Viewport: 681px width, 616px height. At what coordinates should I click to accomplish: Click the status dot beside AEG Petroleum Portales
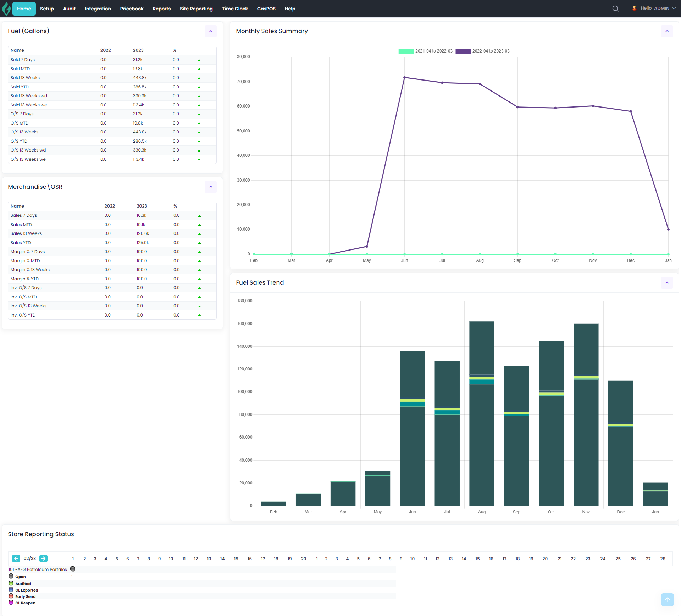coord(73,569)
